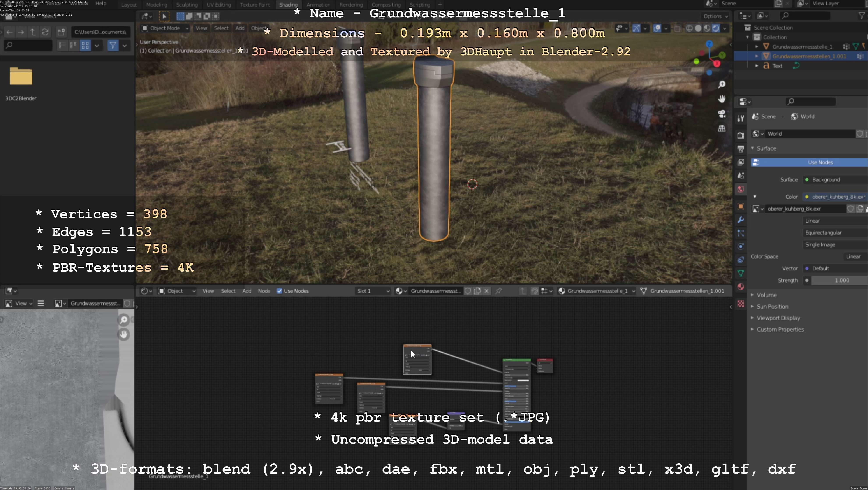Open the Material properties tab icon
Screen dimensions: 868x490
tap(741, 287)
